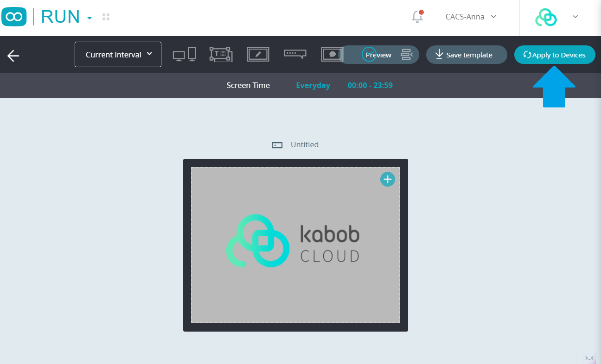Open the RUN module dropdown arrow
This screenshot has height=364, width=601.
(90, 18)
